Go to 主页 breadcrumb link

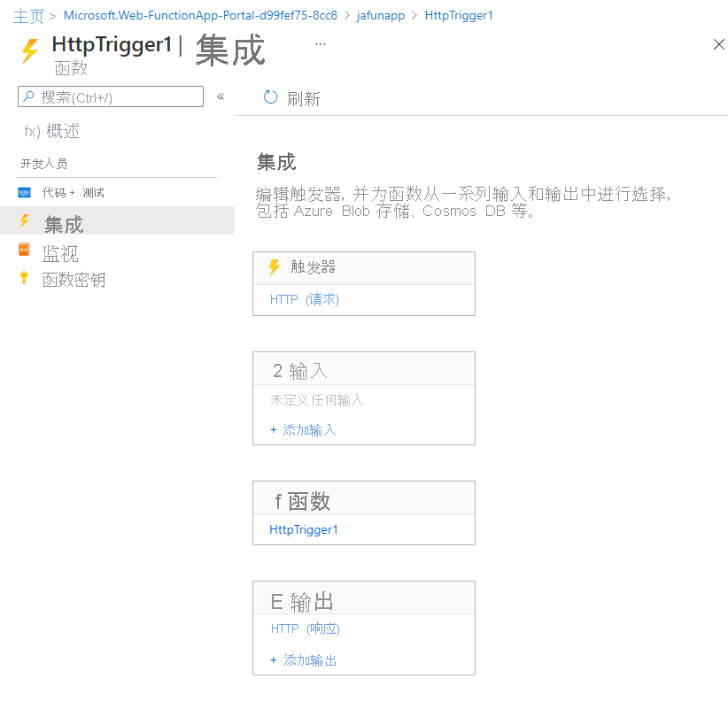click(x=28, y=16)
